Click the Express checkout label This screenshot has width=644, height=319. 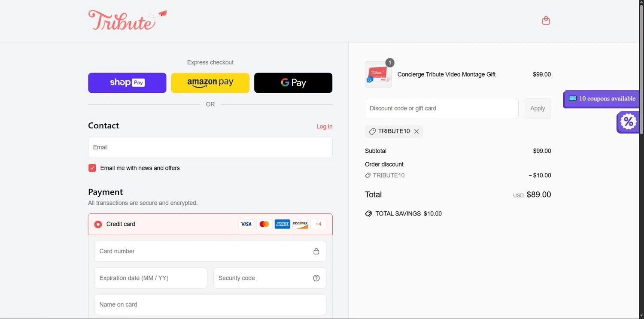coord(210,63)
